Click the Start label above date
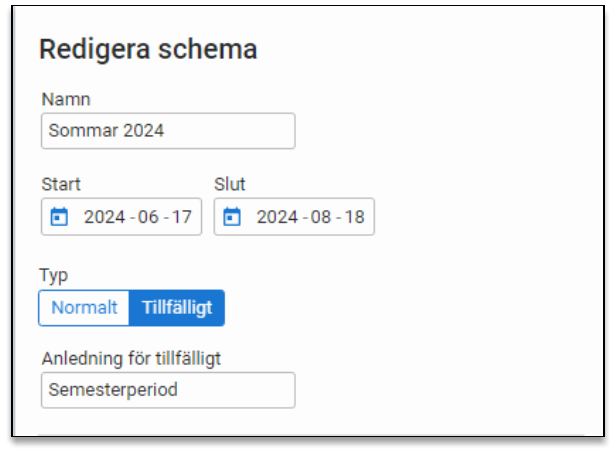This screenshot has width=616, height=454. pyautogui.click(x=61, y=184)
